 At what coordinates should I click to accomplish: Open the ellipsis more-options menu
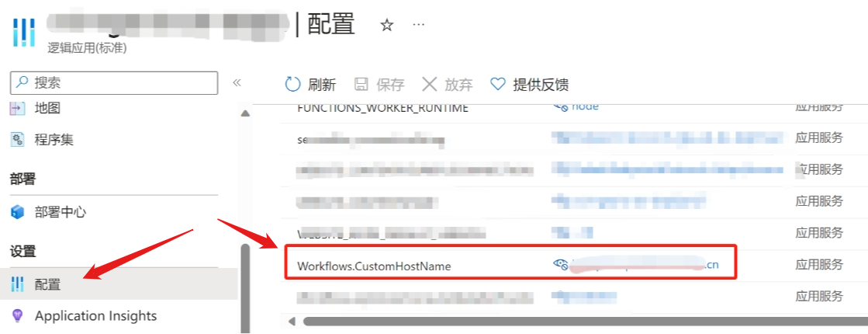pos(418,25)
